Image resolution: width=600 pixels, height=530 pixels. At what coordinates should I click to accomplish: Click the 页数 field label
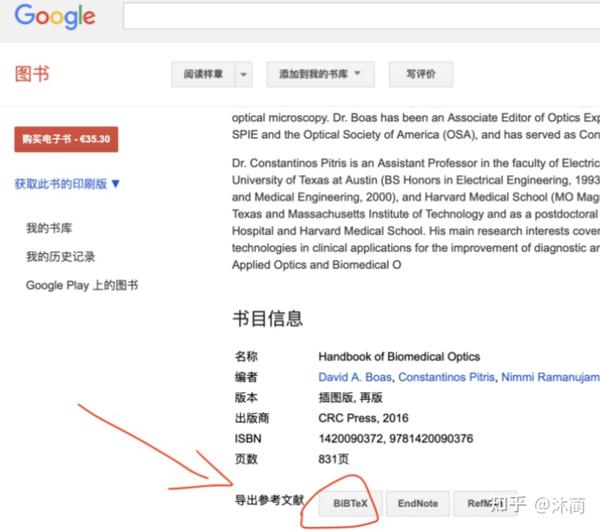[x=246, y=459]
